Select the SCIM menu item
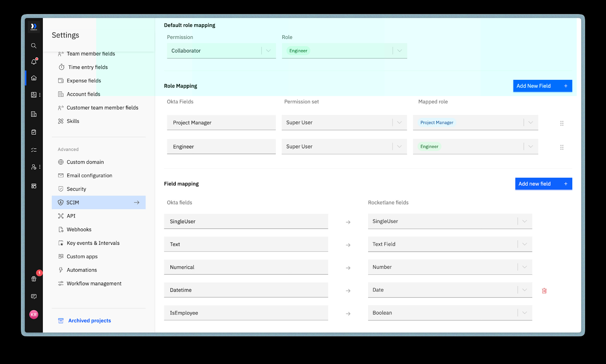This screenshot has width=606, height=364. coord(98,202)
